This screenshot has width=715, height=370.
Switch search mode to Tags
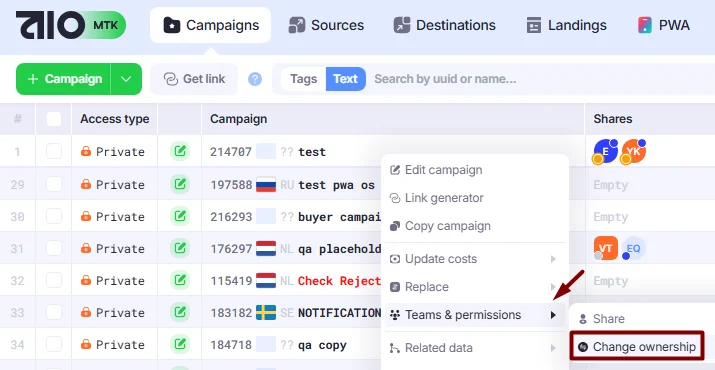pyautogui.click(x=303, y=79)
